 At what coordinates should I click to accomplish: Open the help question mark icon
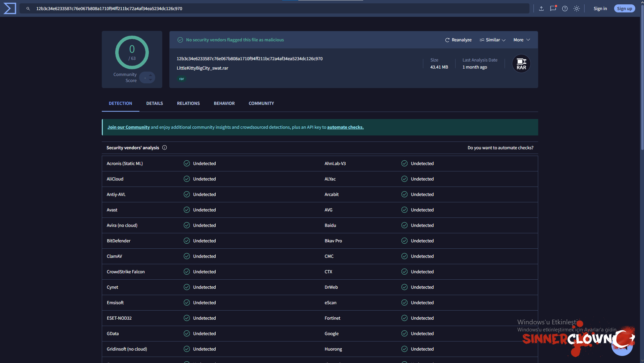[565, 9]
